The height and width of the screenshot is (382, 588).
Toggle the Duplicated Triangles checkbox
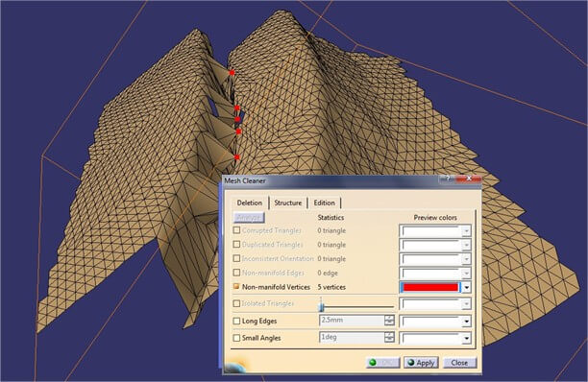pyautogui.click(x=236, y=244)
